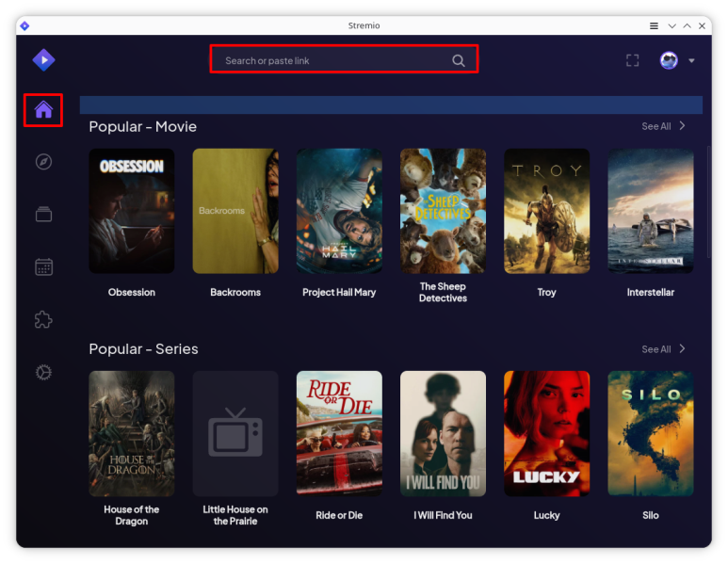
Task: Open the Ride or Die poster
Action: pyautogui.click(x=339, y=433)
